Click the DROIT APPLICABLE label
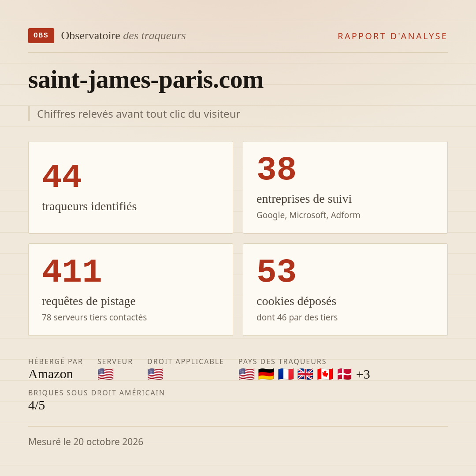 [x=186, y=361]
